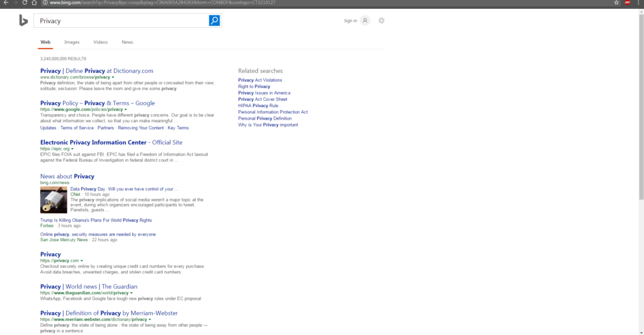Click inside the Privacy search text box
Viewport: 644px width, 335px height.
tap(119, 21)
